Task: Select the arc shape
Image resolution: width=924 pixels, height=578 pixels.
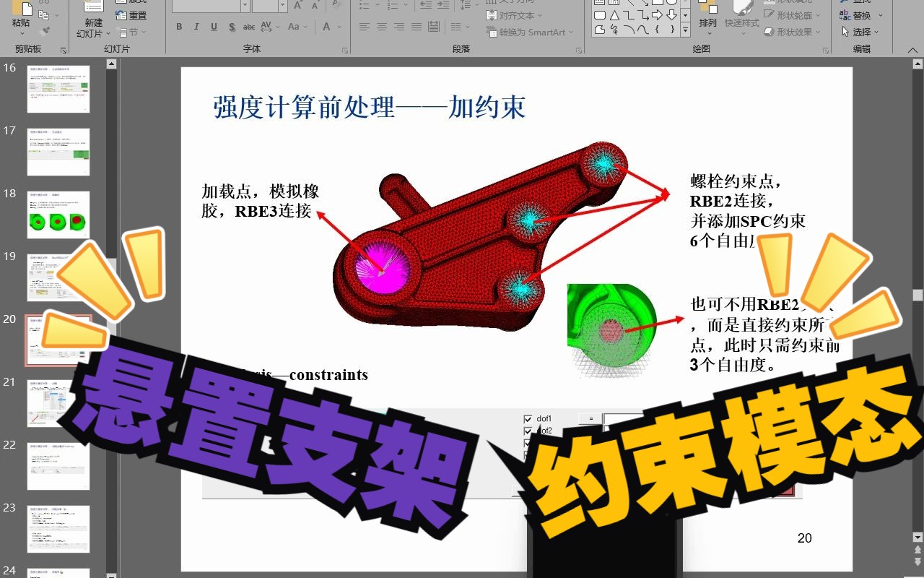Action: [628, 30]
